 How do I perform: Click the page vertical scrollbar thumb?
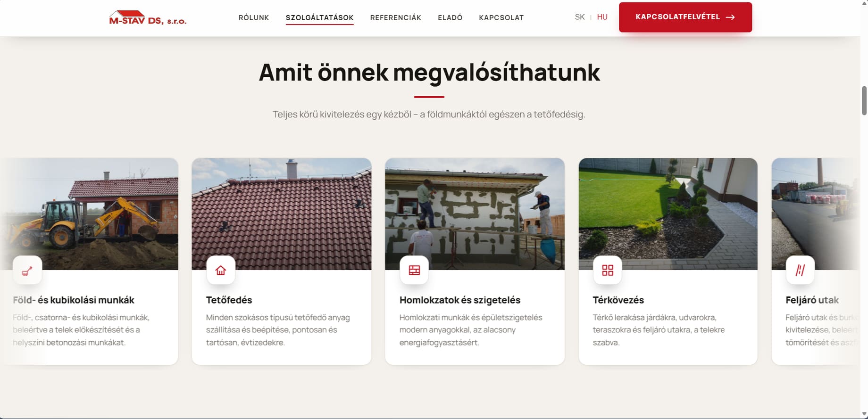click(864, 100)
